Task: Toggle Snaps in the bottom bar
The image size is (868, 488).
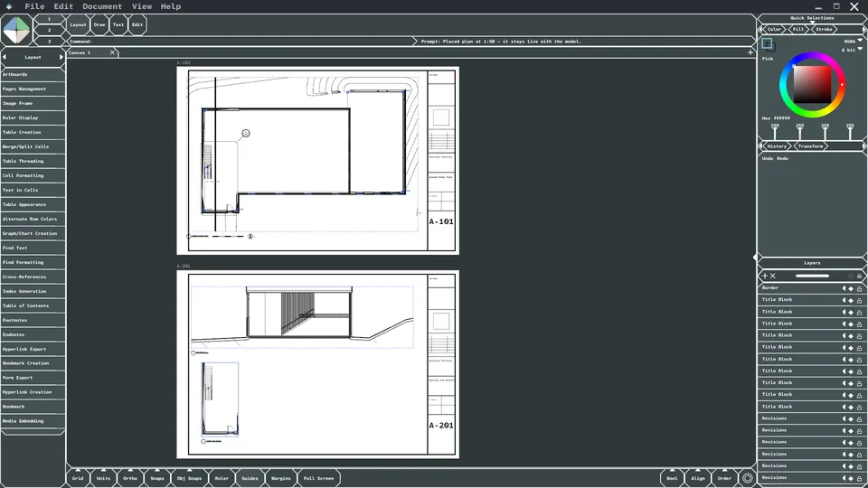Action: tap(157, 478)
